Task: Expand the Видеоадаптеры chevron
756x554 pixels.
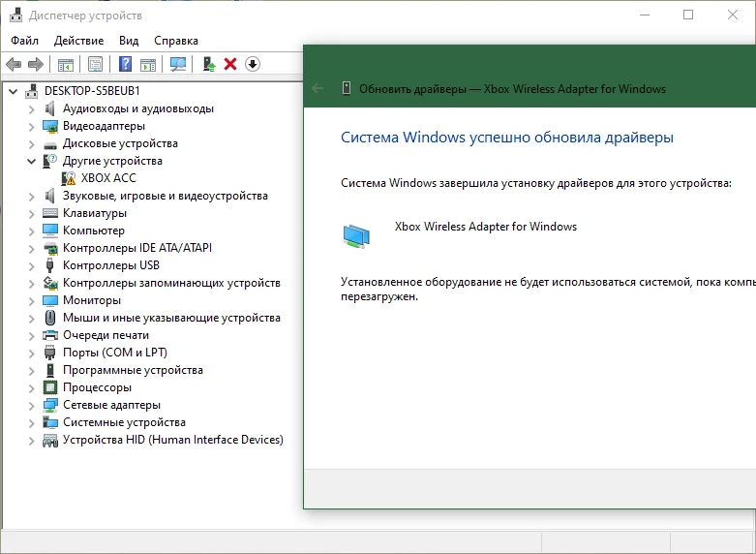Action: [31, 127]
